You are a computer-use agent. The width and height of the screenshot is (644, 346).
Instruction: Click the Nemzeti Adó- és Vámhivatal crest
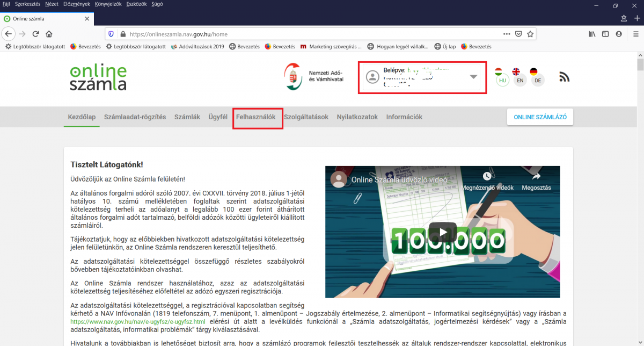click(293, 77)
